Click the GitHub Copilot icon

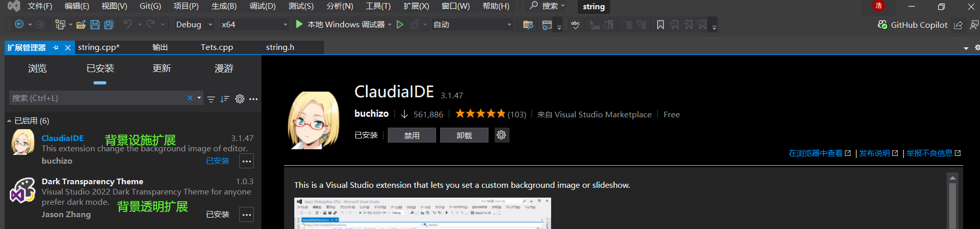pyautogui.click(x=882, y=25)
